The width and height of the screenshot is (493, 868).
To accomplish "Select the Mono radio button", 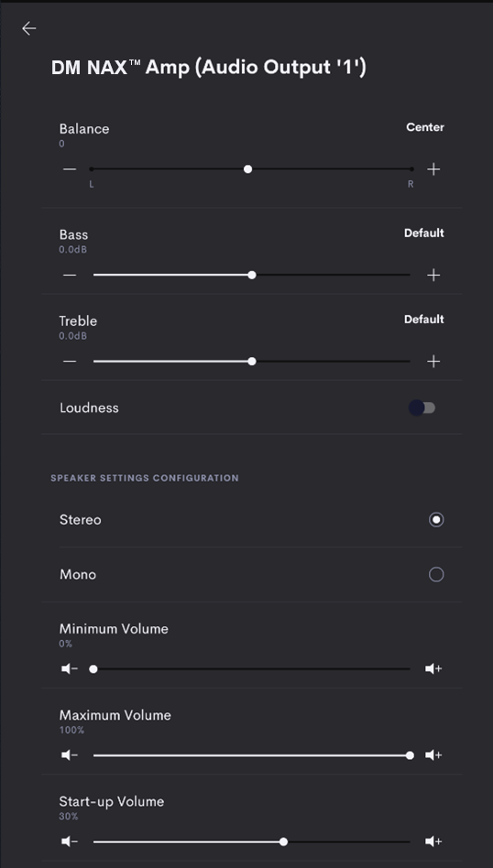I will coord(436,575).
